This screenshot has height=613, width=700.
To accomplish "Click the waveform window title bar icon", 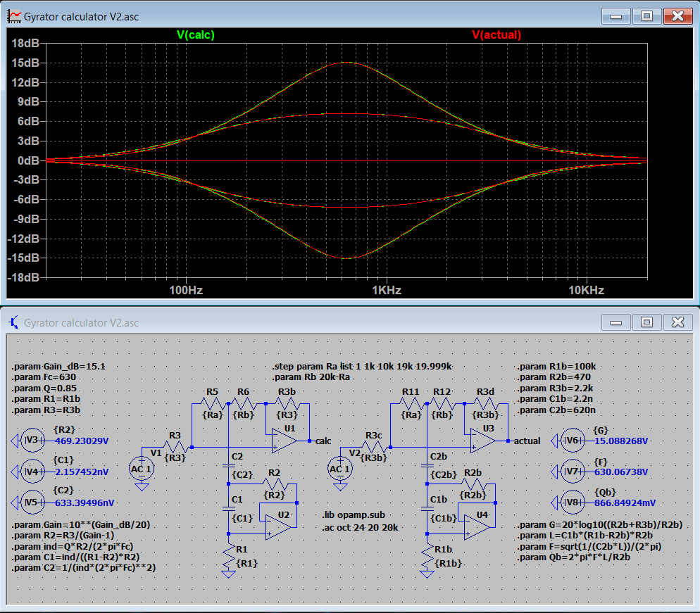I will pos(14,16).
